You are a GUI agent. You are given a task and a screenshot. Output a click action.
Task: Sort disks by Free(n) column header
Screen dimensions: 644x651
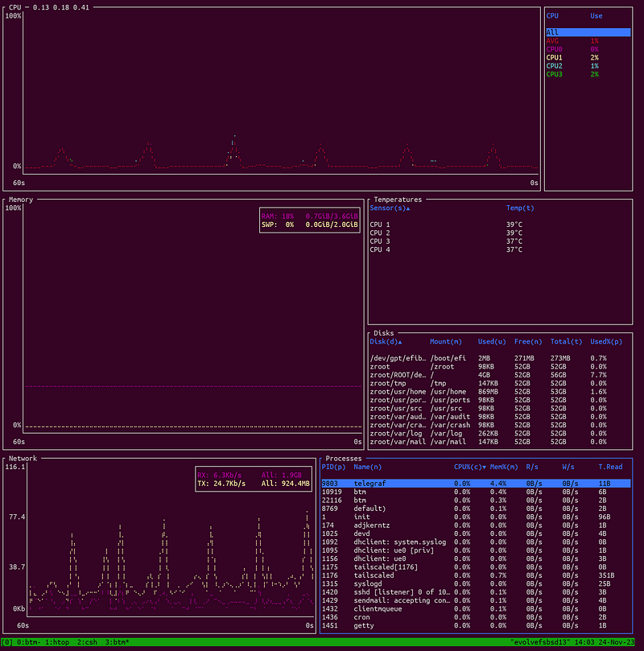coord(528,342)
